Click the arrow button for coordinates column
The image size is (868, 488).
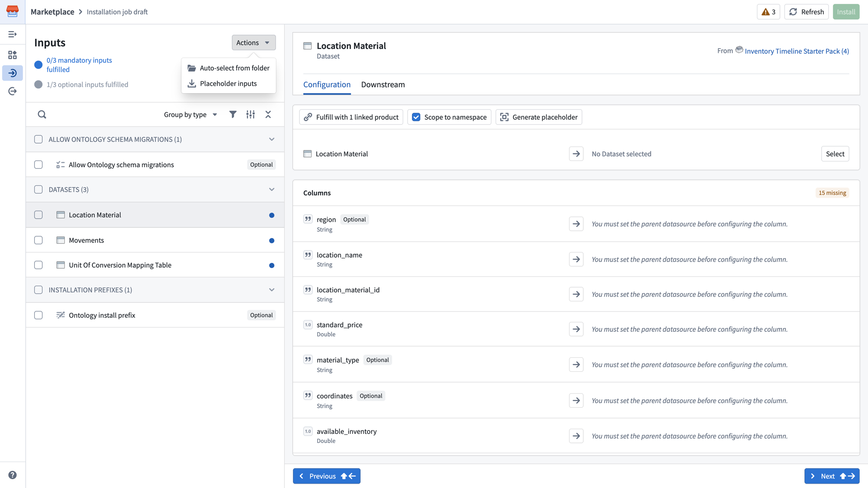click(x=576, y=400)
